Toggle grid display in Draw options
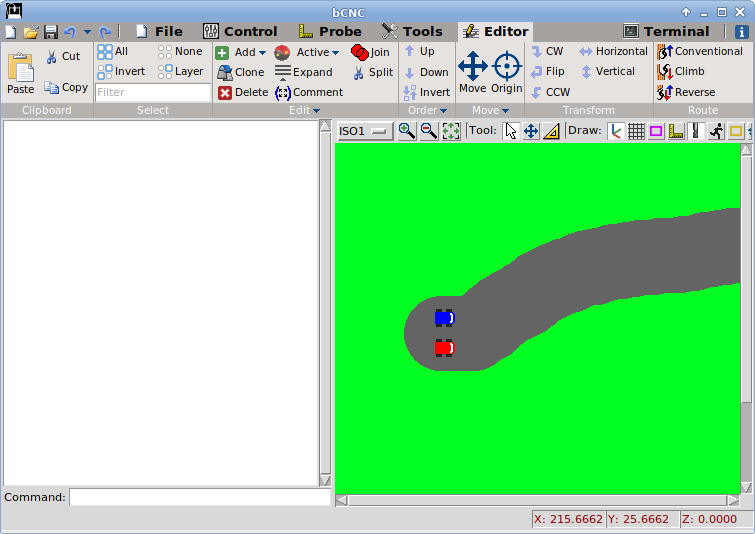This screenshot has height=534, width=755. 636,131
